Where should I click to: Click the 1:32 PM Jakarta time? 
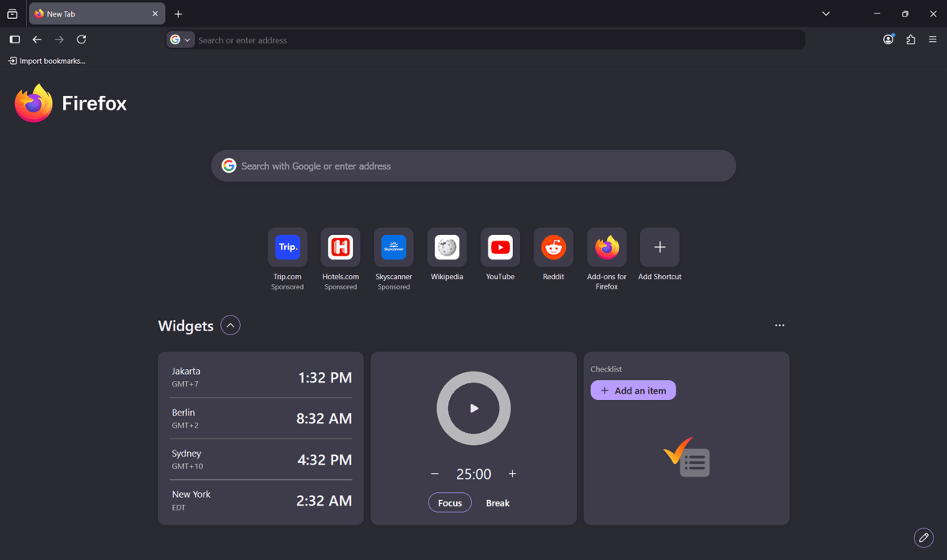tap(325, 378)
